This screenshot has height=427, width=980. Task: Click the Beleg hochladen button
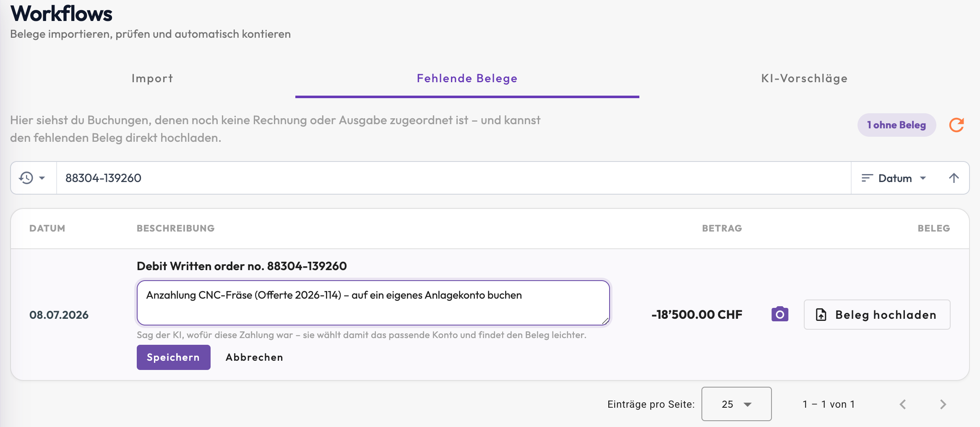(x=877, y=315)
